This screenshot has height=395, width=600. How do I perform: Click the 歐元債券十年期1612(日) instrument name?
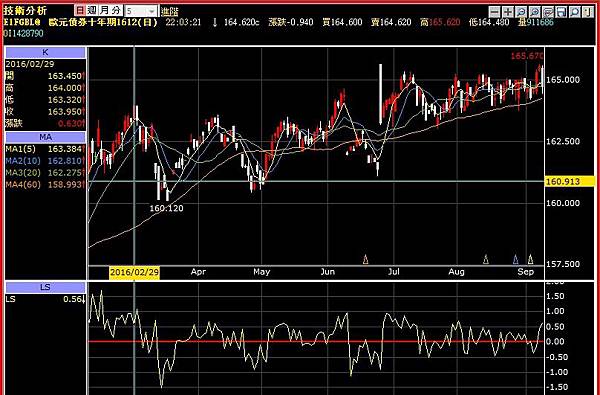pyautogui.click(x=103, y=23)
